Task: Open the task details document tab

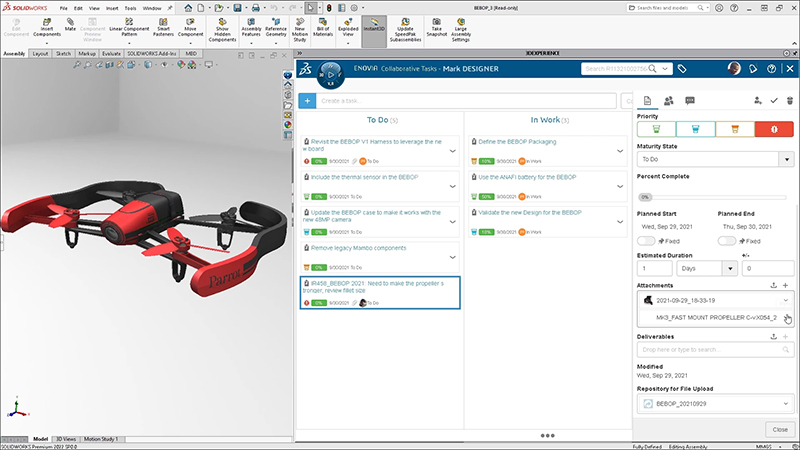Action: coord(647,101)
